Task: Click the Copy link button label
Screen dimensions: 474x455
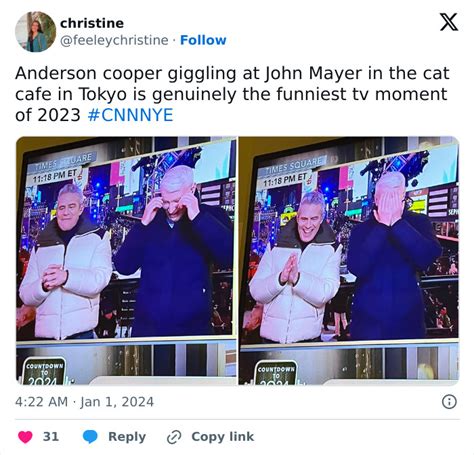Action: (x=222, y=436)
